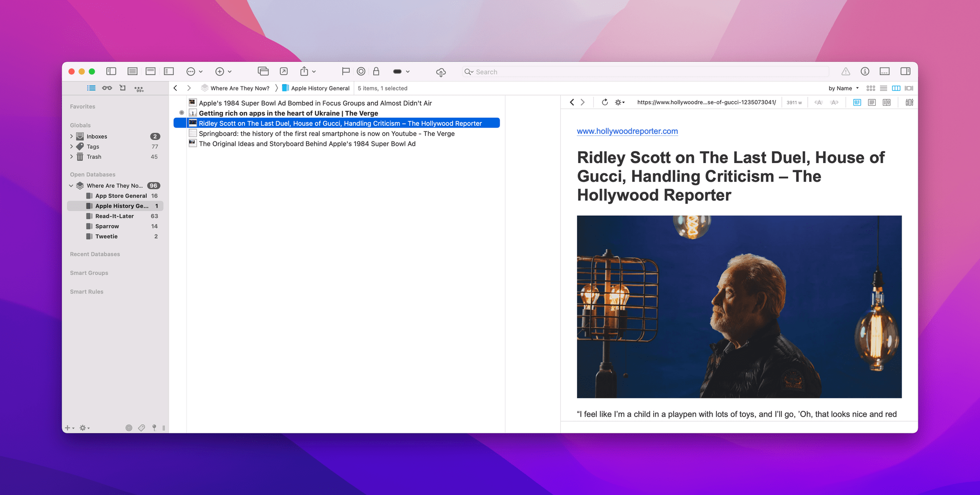Click the warning triangle log icon
This screenshot has width=980, height=495.
pyautogui.click(x=846, y=71)
